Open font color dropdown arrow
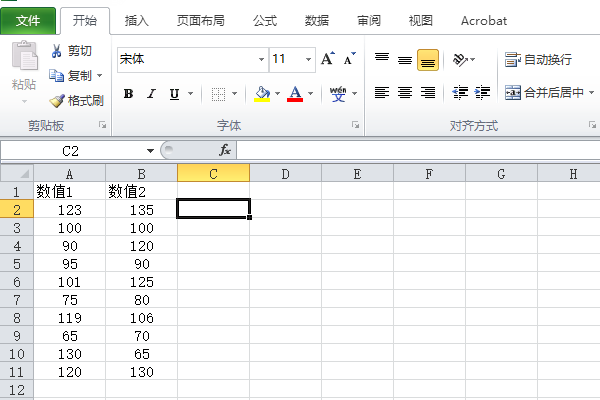Screen dimensions: 600x400 click(311, 93)
